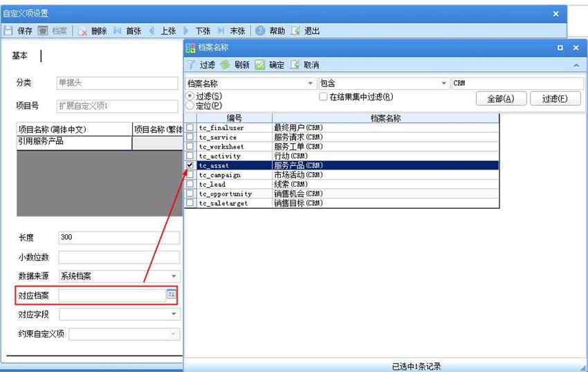588x372 pixels.
Task: Switch to the 基本 tab
Action: [19, 55]
